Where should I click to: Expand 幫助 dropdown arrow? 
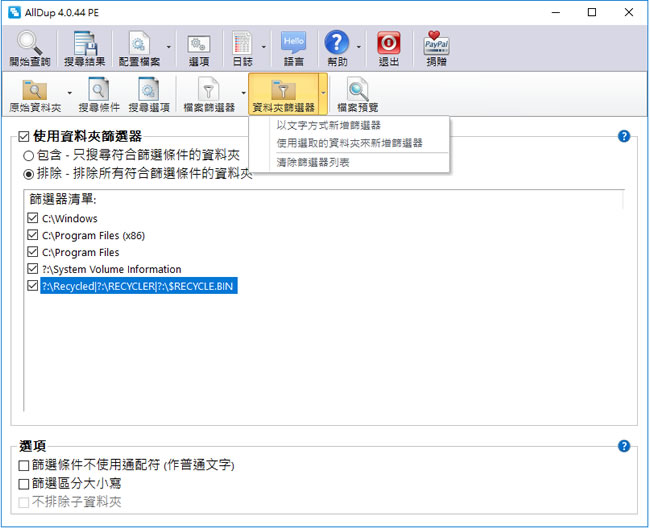[359, 47]
